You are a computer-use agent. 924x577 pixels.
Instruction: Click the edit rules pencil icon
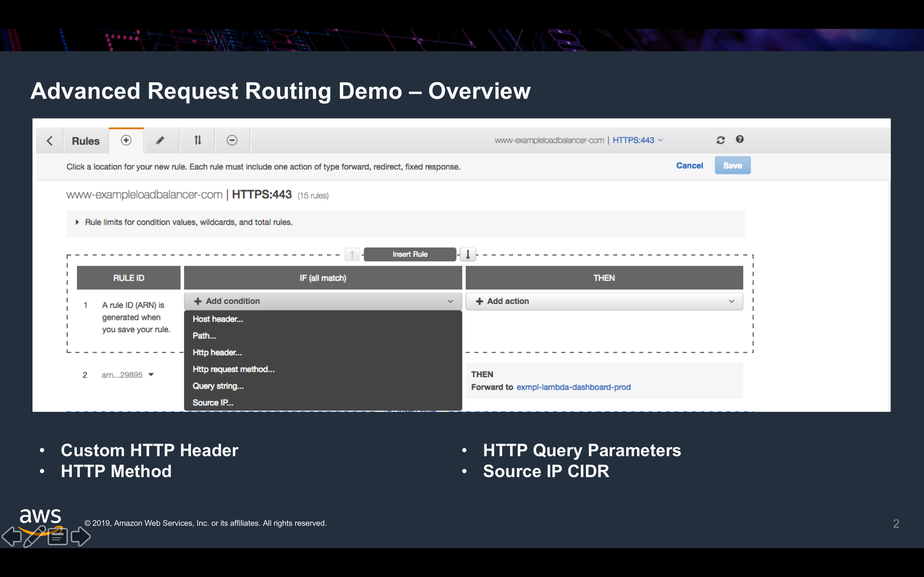click(x=160, y=140)
